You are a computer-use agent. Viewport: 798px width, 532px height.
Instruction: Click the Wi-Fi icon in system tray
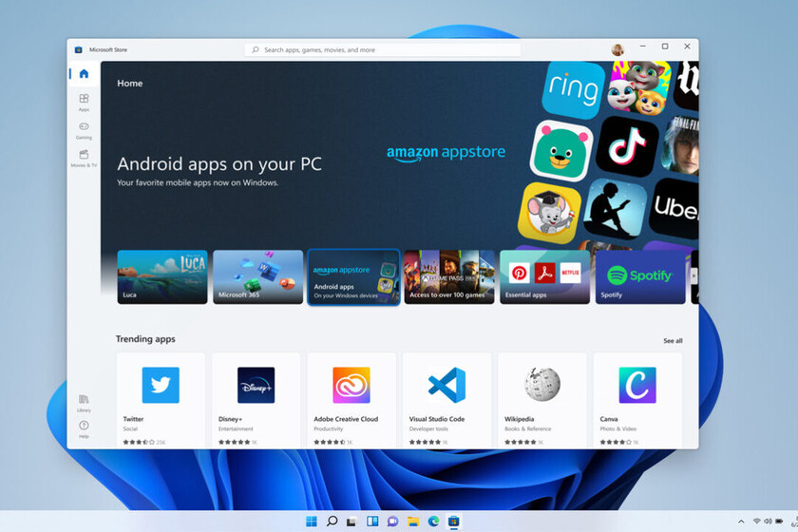[757, 522]
